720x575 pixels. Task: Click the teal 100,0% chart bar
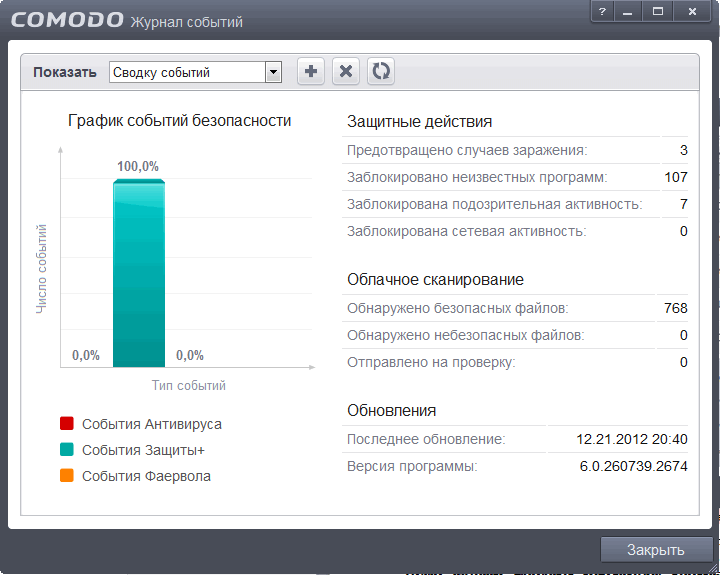pos(139,273)
